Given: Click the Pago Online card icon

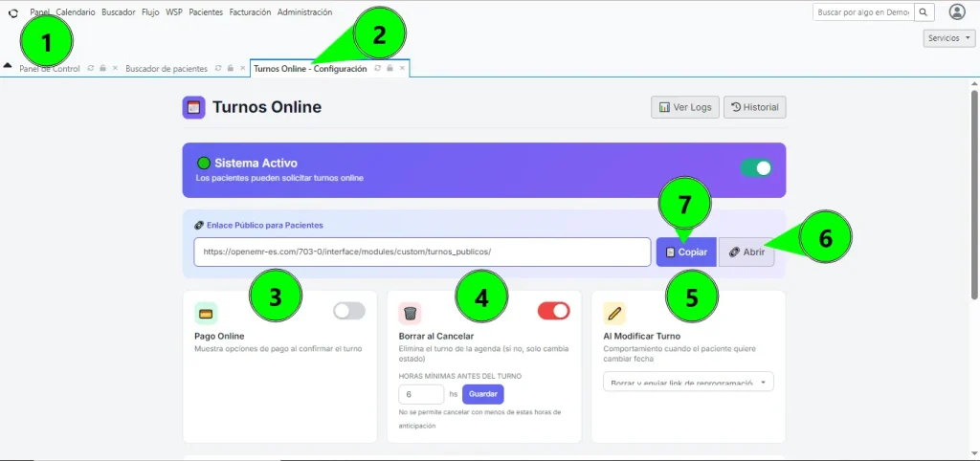Looking at the screenshot, I should [206, 314].
